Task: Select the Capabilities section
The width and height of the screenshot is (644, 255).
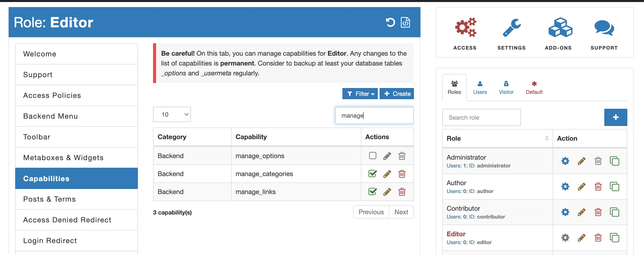Action: pyautogui.click(x=77, y=178)
